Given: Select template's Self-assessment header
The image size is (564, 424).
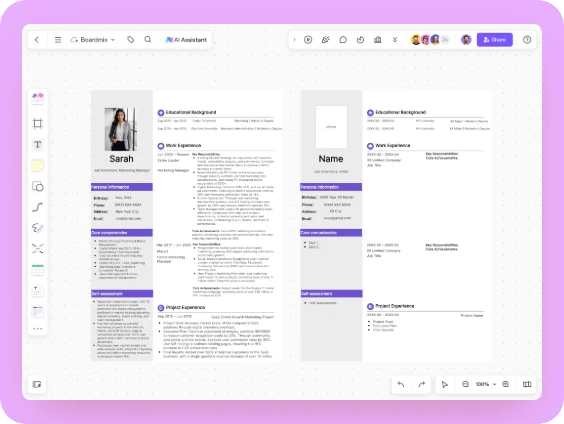Looking at the screenshot, I should pos(331,293).
